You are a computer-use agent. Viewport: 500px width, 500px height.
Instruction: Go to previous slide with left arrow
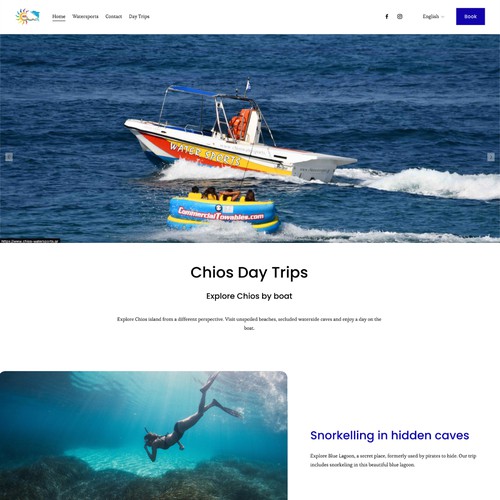9,157
